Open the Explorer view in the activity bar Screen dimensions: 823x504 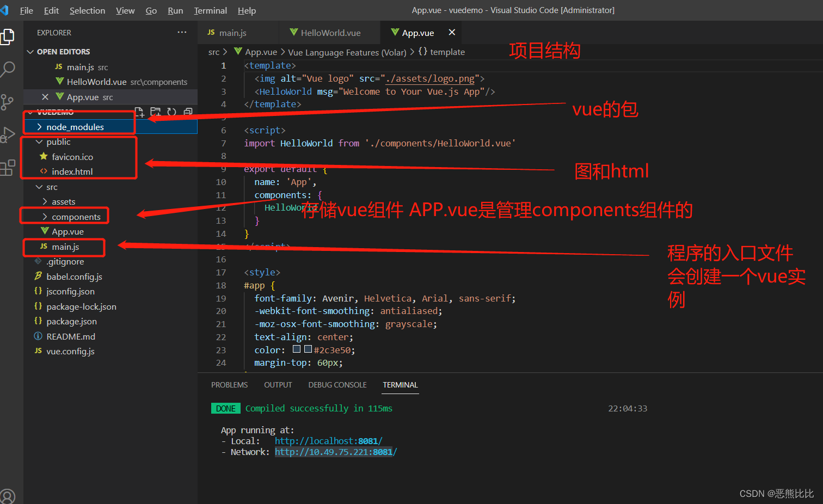coord(8,36)
